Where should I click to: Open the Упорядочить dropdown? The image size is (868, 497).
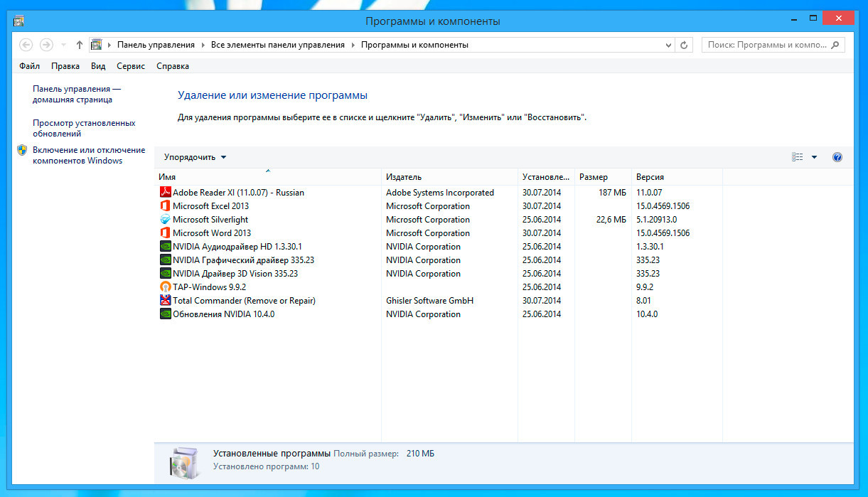(195, 157)
